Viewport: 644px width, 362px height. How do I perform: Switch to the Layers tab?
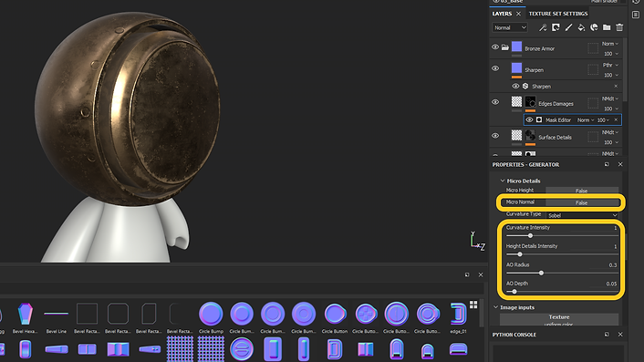point(502,14)
